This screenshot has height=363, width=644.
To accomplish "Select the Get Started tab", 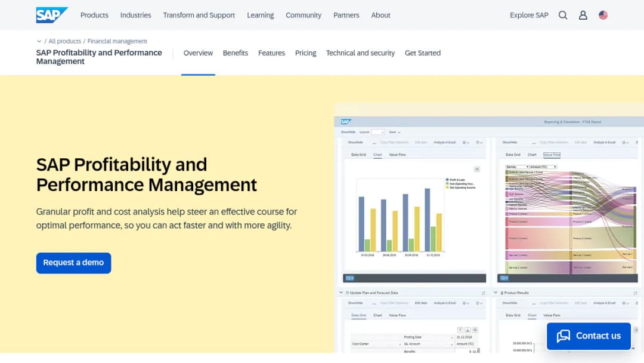I will click(423, 53).
